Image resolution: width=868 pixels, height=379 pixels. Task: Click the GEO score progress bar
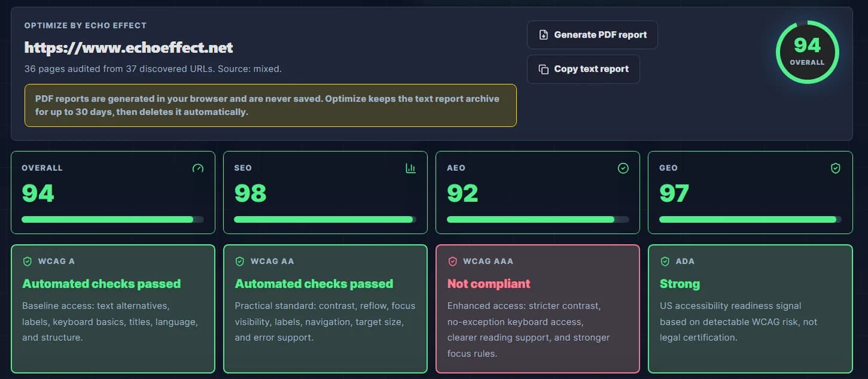coord(750,219)
